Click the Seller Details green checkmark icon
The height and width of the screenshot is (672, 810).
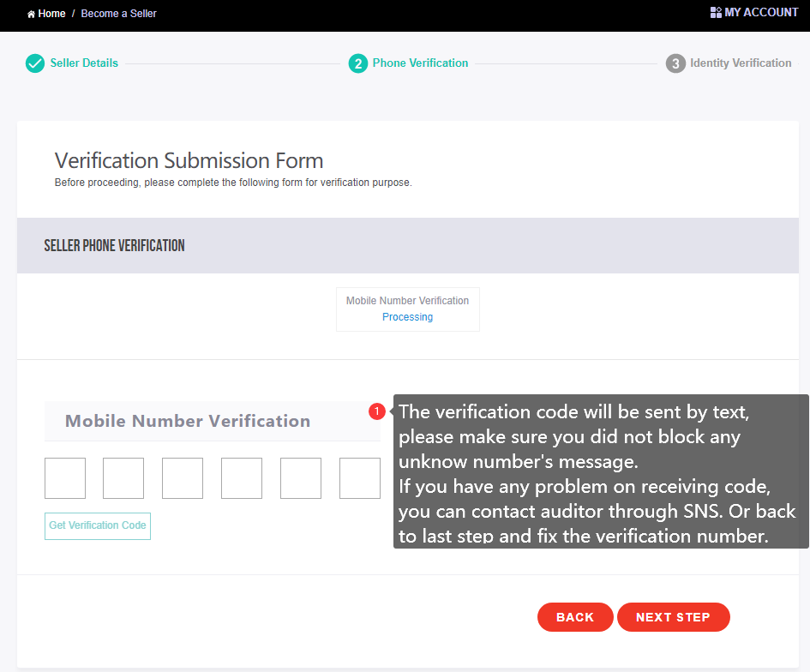point(35,63)
